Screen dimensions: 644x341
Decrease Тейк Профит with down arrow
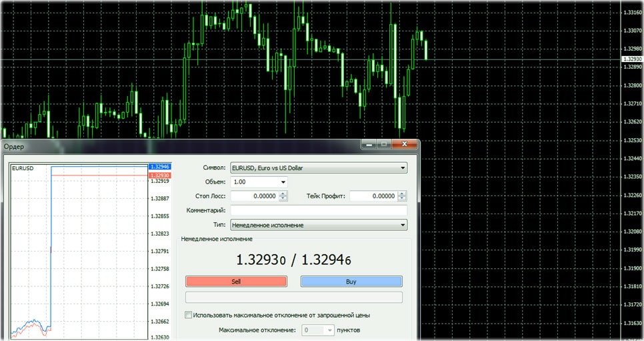(402, 199)
